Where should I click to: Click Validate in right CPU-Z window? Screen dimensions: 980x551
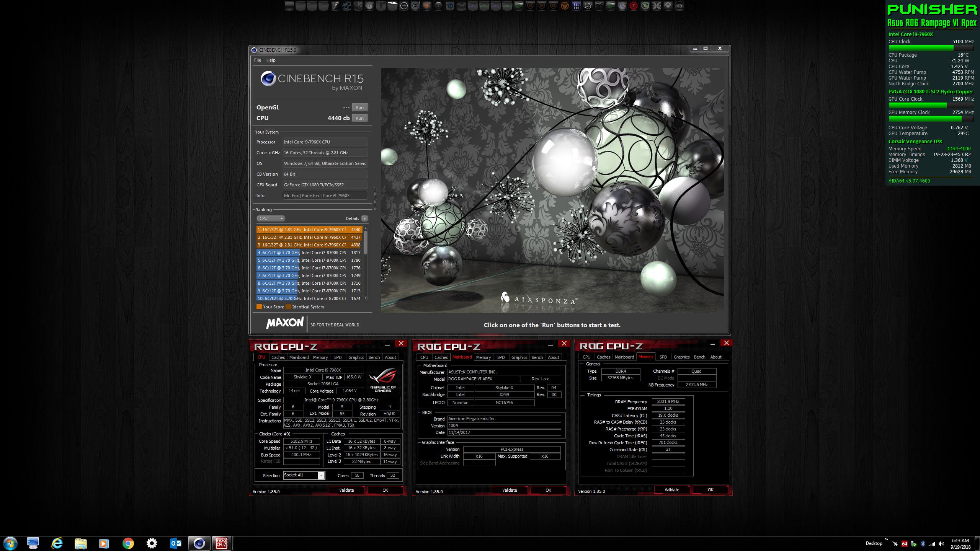[672, 490]
